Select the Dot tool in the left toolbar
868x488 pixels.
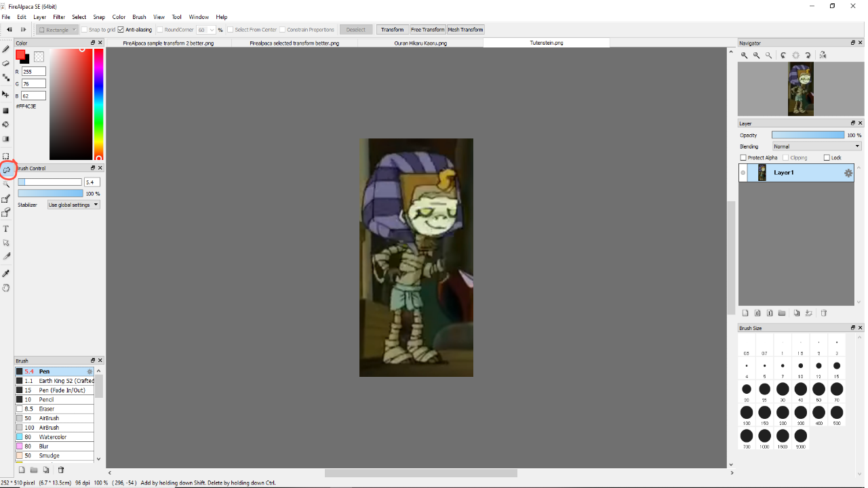(x=6, y=78)
